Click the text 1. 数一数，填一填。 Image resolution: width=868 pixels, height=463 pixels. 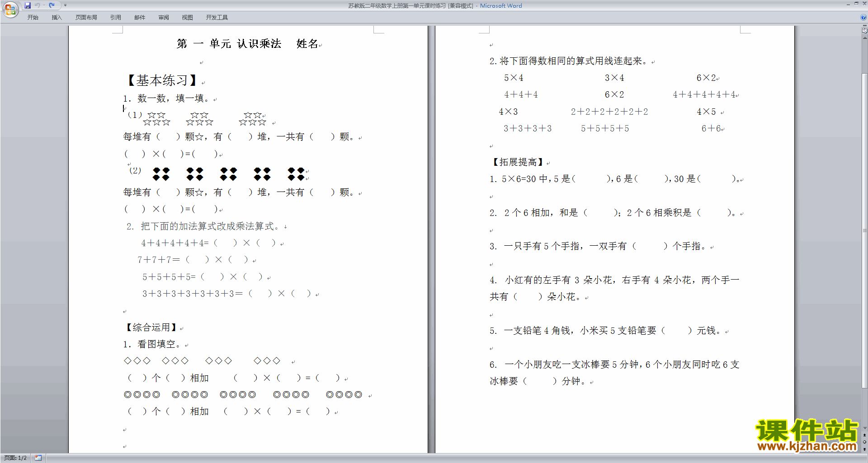coord(166,98)
